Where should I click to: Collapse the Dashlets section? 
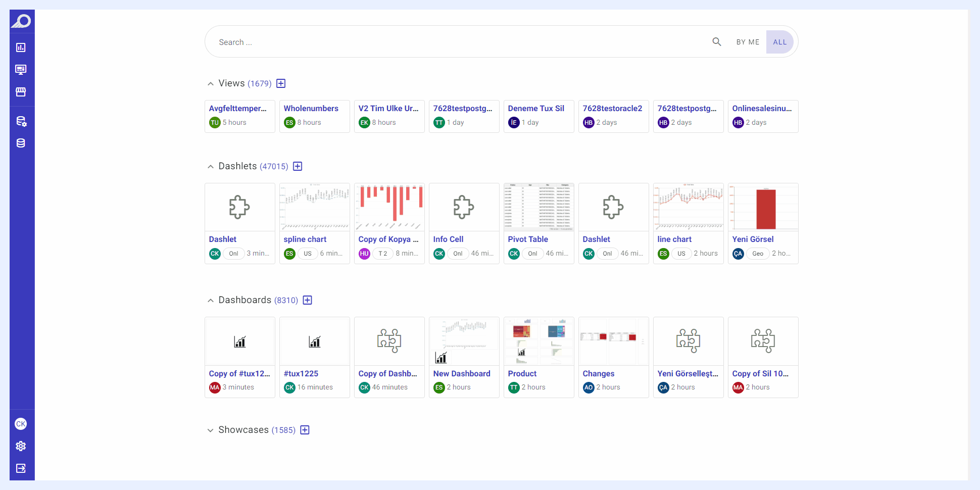(x=211, y=167)
